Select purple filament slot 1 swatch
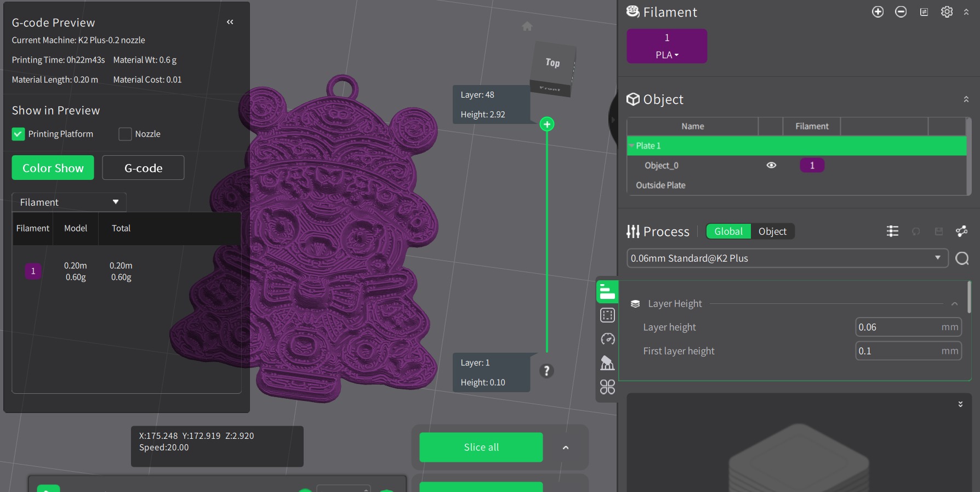The image size is (980, 492). 667,46
